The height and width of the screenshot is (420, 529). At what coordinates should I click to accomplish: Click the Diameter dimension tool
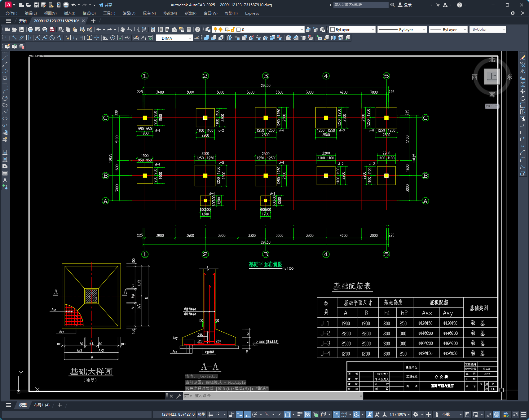[x=52, y=38]
